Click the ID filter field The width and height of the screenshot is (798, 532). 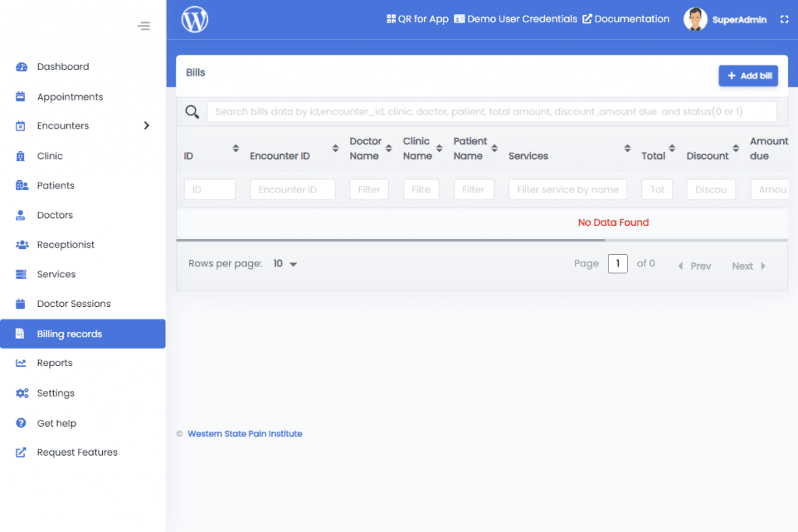[x=210, y=189]
